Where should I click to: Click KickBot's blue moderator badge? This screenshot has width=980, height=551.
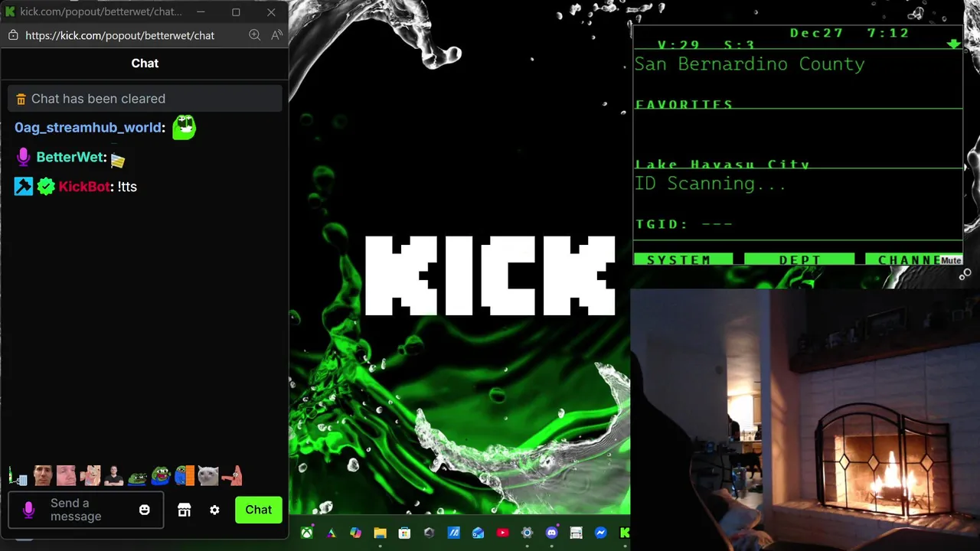click(24, 187)
